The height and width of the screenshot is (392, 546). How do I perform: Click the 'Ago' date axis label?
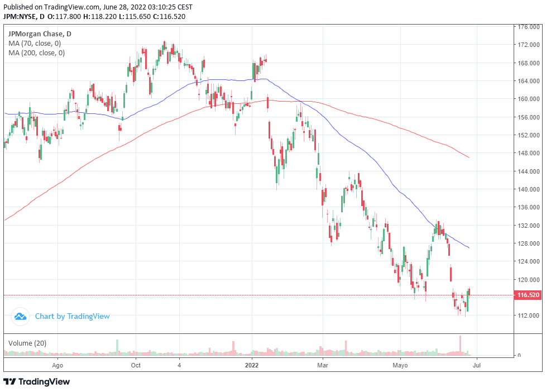[58, 365]
